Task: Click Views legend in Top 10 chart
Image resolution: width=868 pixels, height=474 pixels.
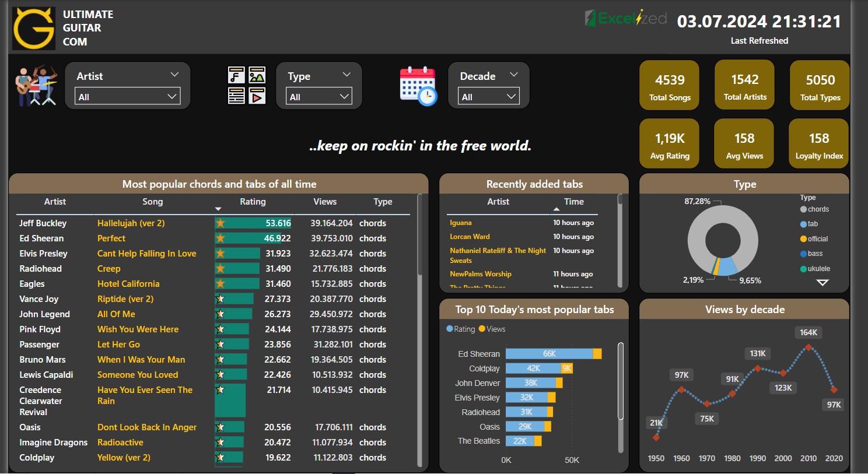Action: point(492,329)
